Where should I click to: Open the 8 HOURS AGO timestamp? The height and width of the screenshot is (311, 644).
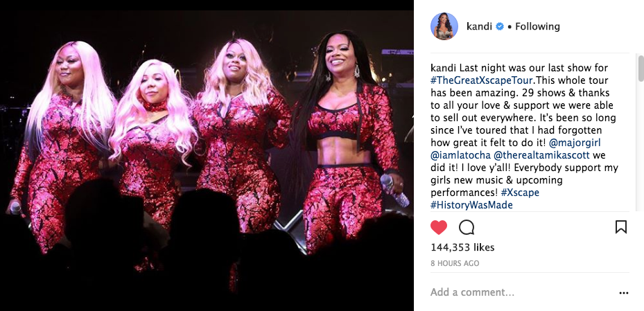point(455,263)
